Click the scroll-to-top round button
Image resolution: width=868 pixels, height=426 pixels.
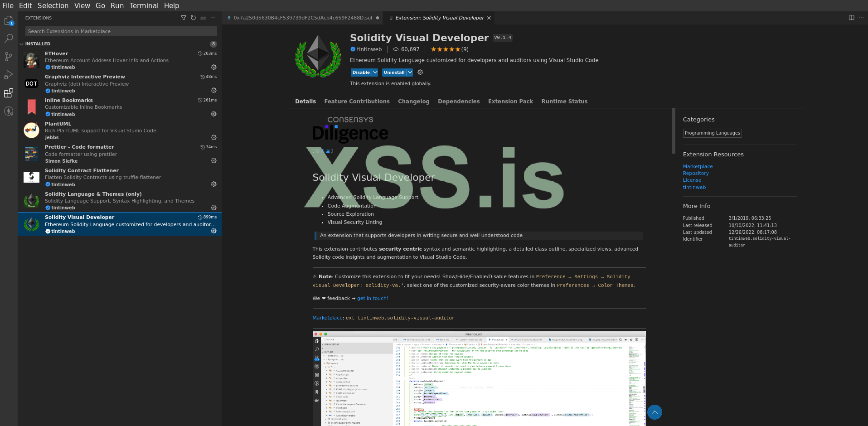[655, 412]
